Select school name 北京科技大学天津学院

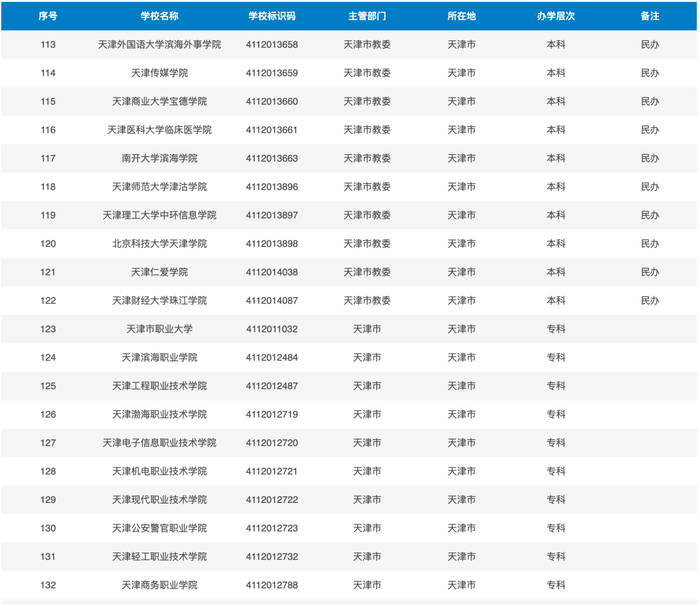(x=159, y=244)
